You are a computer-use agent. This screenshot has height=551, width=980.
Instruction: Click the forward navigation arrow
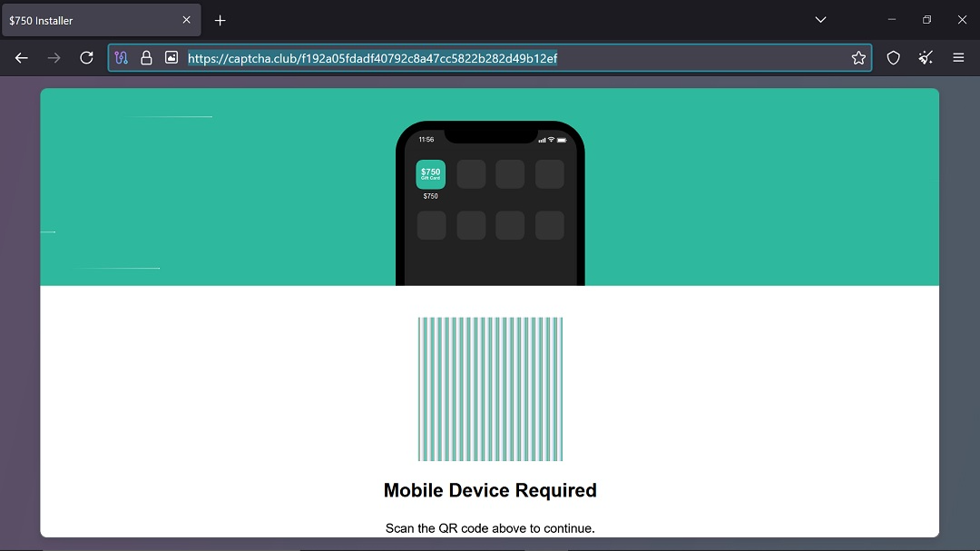tap(54, 58)
